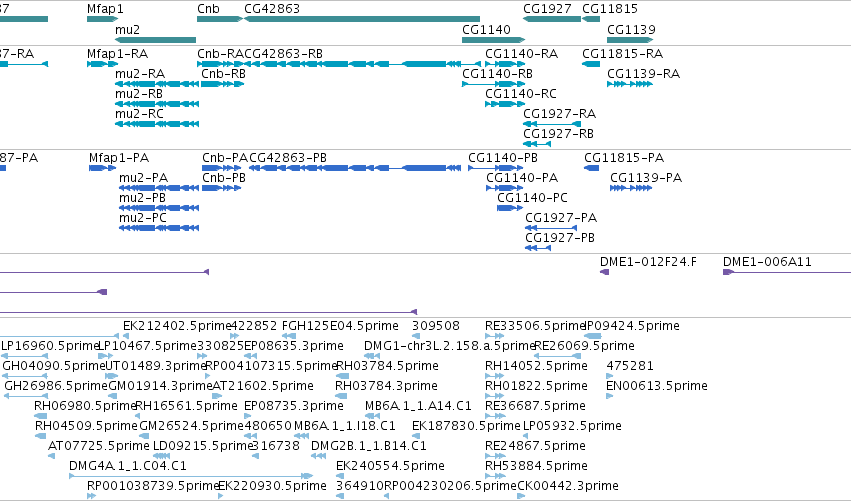Select feature DMG4A.1_1.C04.C1
This screenshot has width=851, height=501.
point(128,467)
